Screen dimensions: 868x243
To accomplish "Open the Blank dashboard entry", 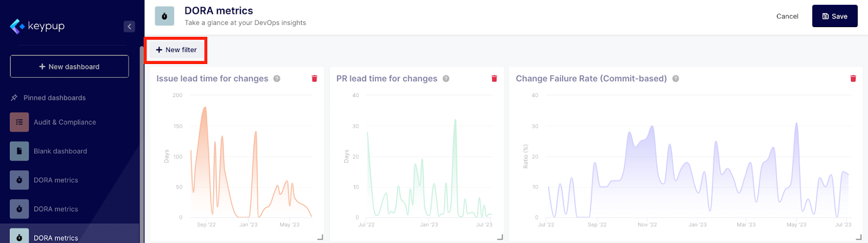I will pos(60,151).
